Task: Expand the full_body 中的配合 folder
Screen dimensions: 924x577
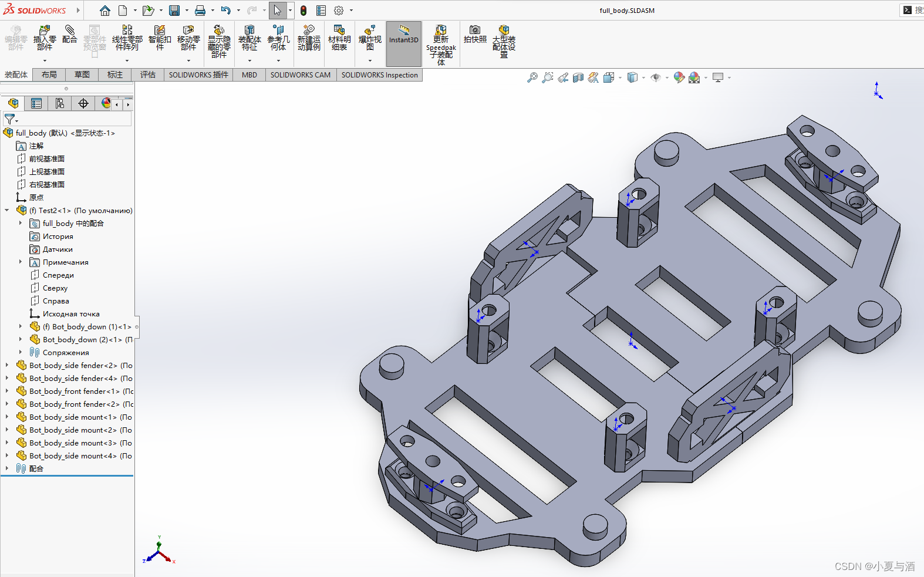Action: (x=21, y=223)
